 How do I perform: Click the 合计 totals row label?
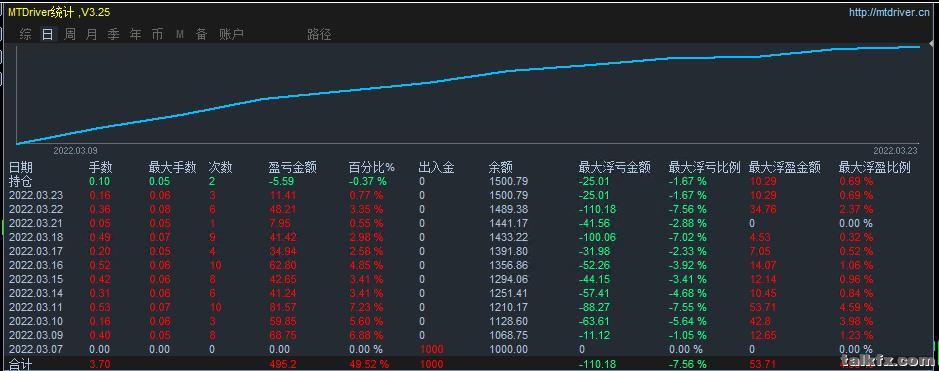coord(21,364)
